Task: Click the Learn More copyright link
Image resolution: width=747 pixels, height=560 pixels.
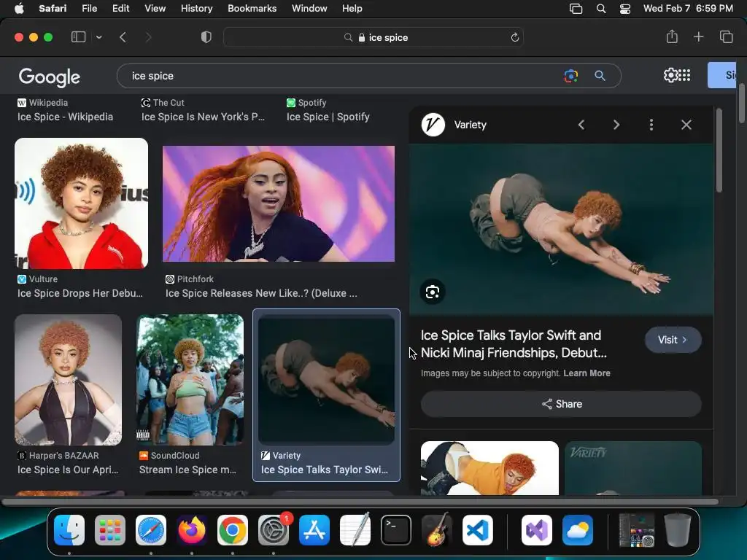Action: (587, 373)
